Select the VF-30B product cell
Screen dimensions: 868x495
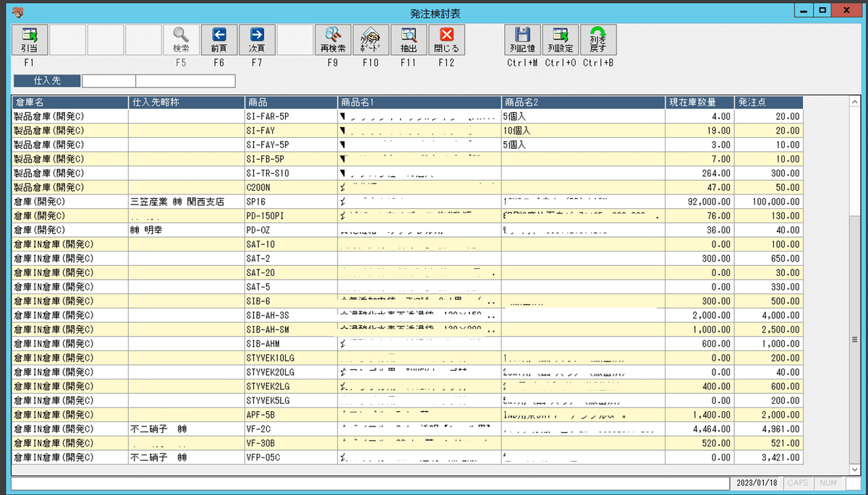click(291, 443)
